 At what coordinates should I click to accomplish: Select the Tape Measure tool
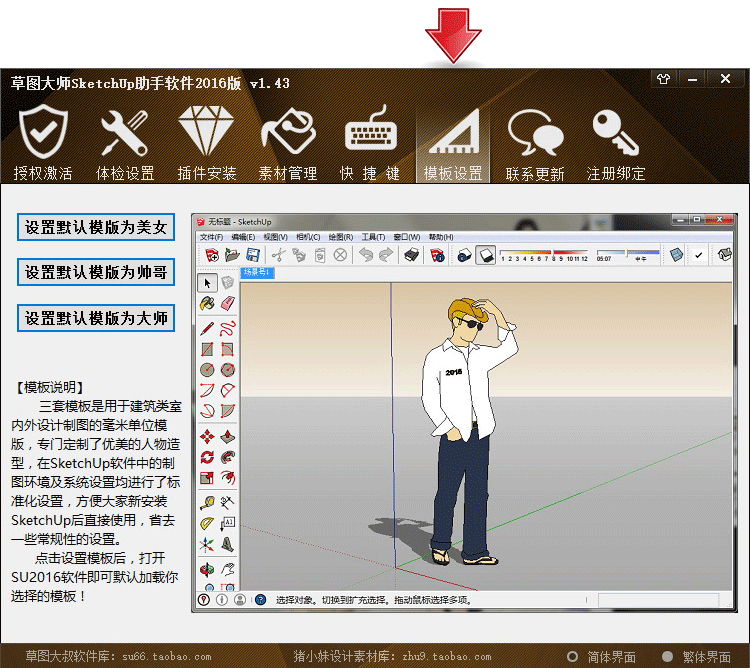(x=207, y=503)
